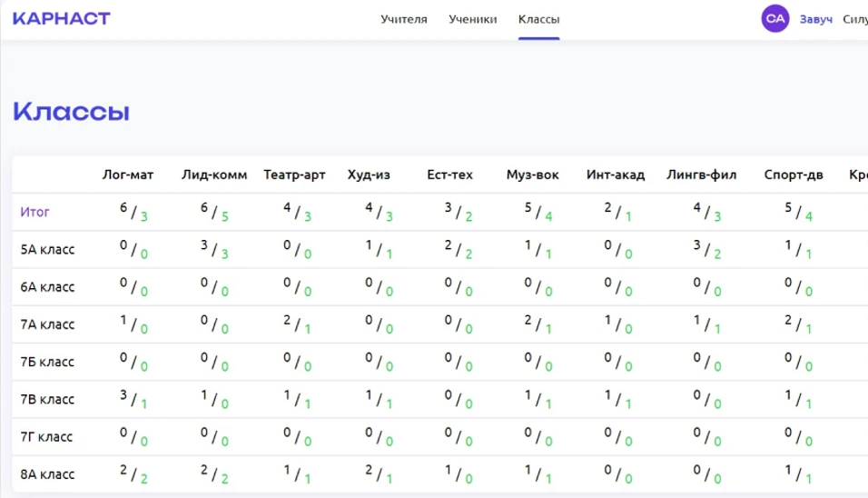The image size is (868, 498).
Task: Open the Учителя tab
Action: (403, 19)
